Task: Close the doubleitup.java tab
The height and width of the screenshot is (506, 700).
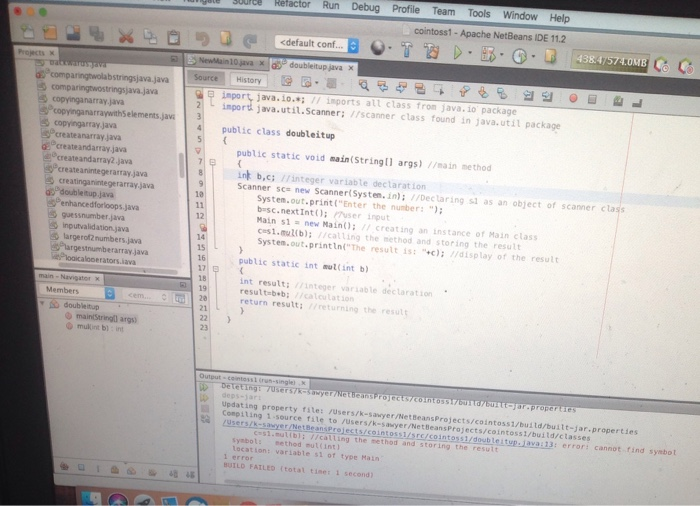Action: [x=351, y=68]
